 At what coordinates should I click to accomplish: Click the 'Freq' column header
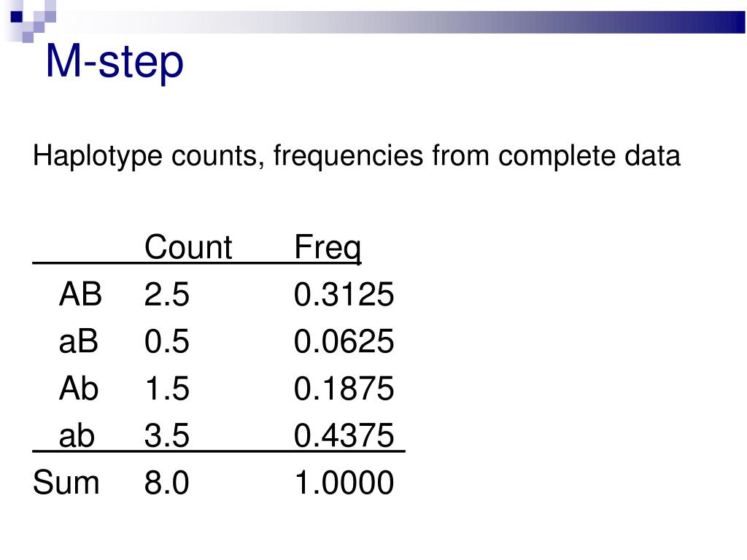pyautogui.click(x=328, y=249)
